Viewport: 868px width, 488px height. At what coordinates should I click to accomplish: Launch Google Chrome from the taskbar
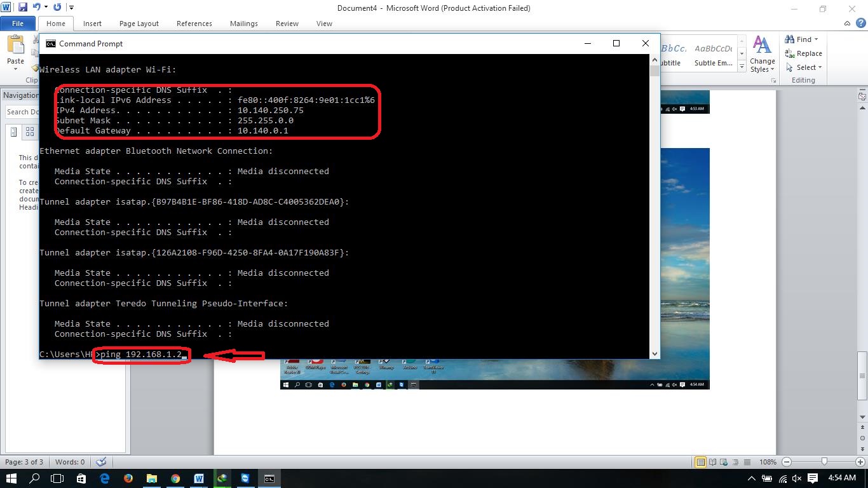[x=175, y=478]
